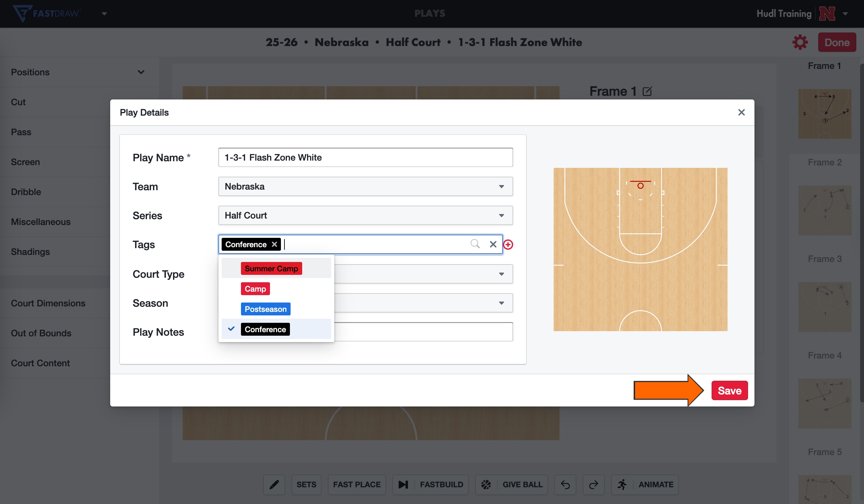
Task: Remove the Conference tag chip
Action: [x=274, y=244]
